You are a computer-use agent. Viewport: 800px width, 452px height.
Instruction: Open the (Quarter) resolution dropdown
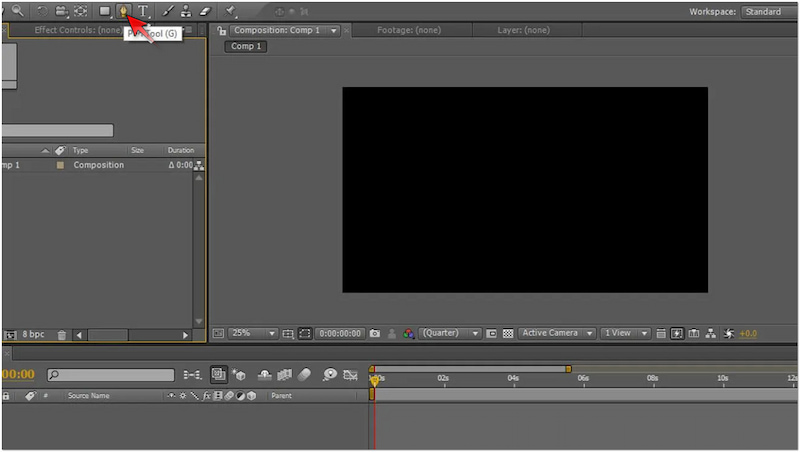450,333
